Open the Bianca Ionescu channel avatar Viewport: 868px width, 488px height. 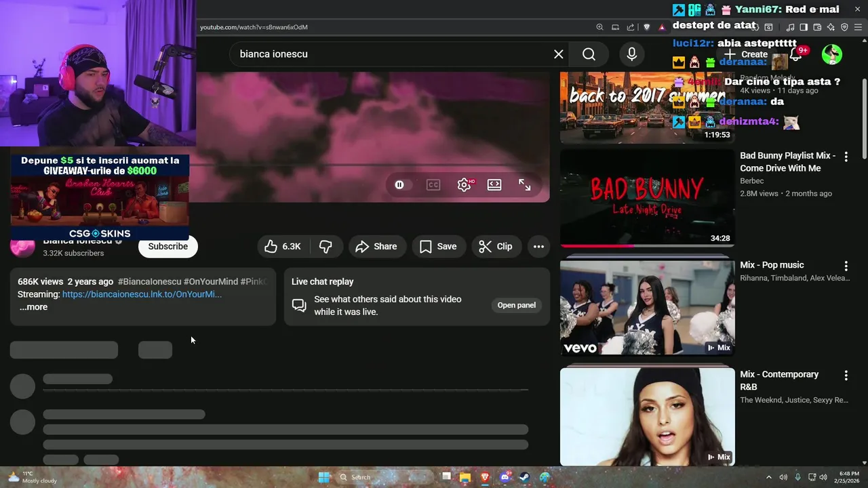pos(22,247)
